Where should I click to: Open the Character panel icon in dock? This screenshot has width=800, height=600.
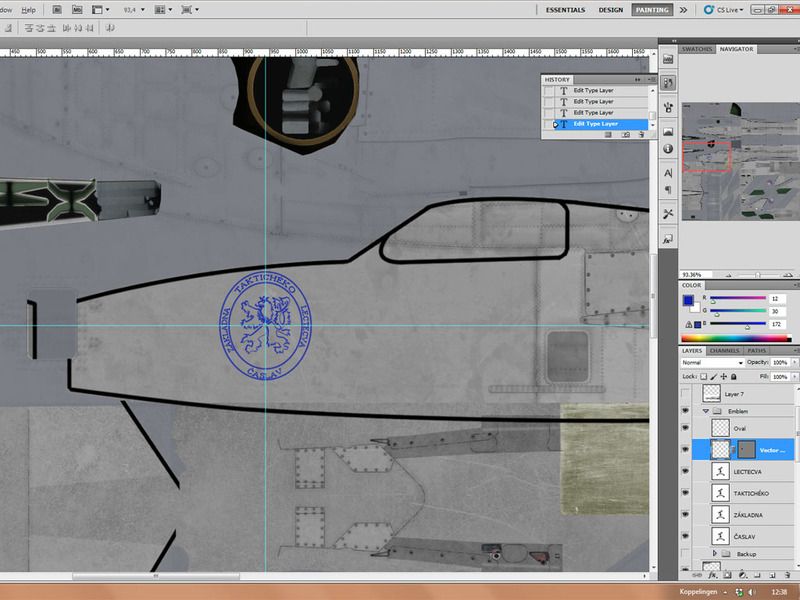(x=668, y=172)
